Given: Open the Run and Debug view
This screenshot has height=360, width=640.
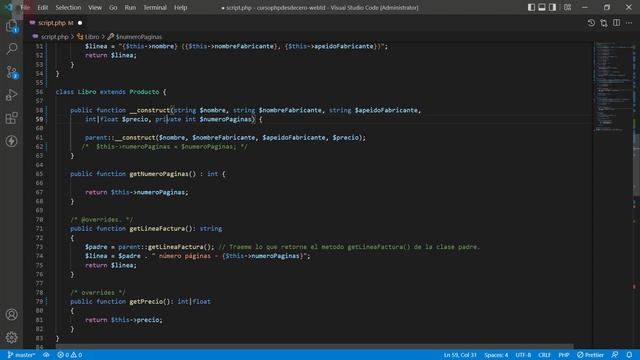Looking at the screenshot, I should pyautogui.click(x=11, y=95).
